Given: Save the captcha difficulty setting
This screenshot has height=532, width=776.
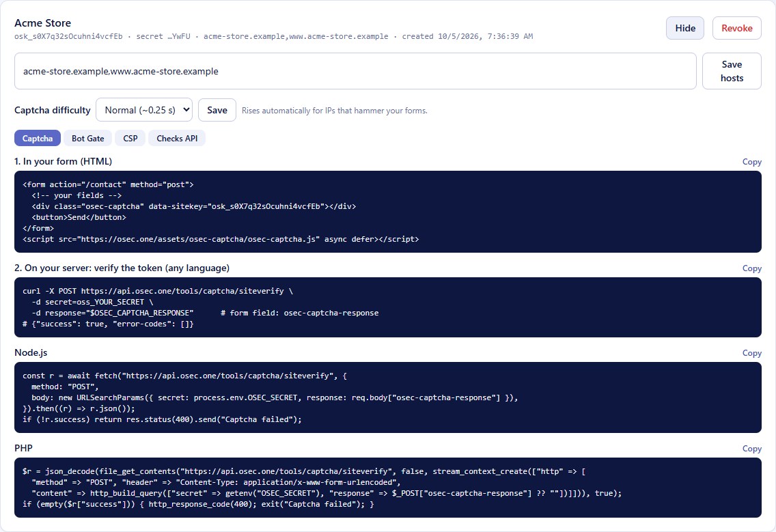Looking at the screenshot, I should (x=217, y=110).
